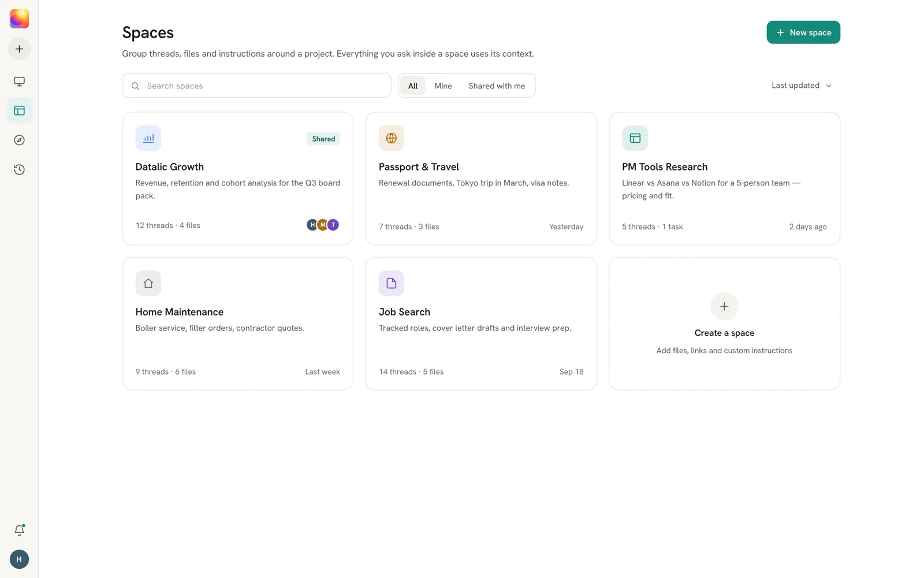The width and height of the screenshot is (924, 578).
Task: Click the Passport & Travel globe icon
Action: click(x=392, y=138)
